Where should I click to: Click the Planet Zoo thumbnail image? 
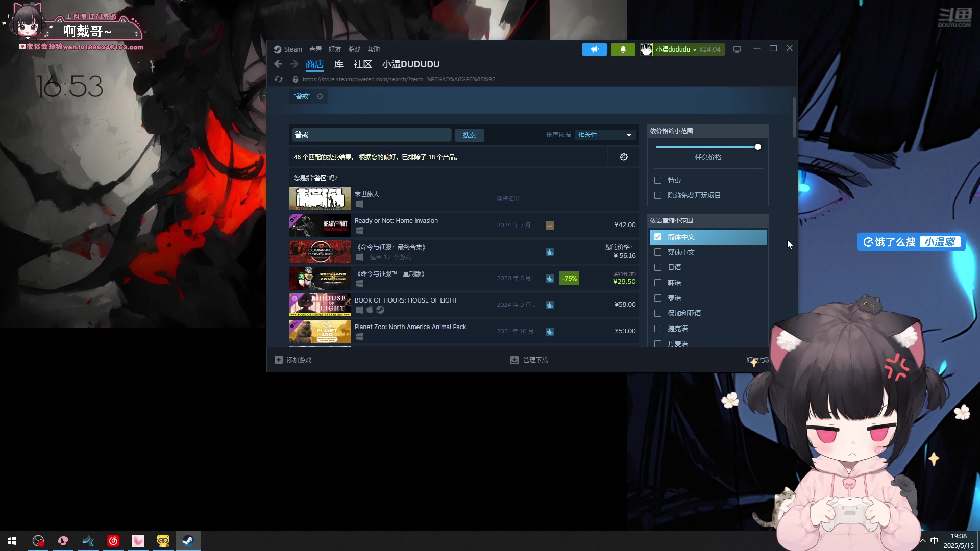tap(320, 331)
